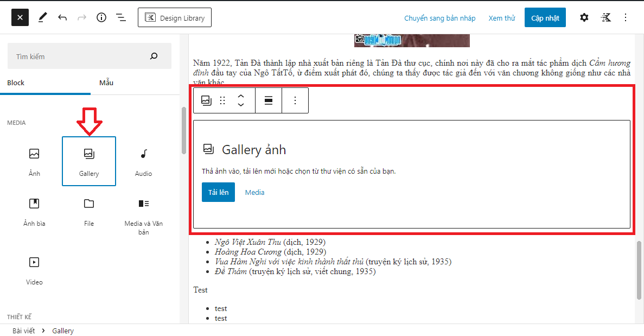This screenshot has height=336, width=644.
Task: Close the block inserter panel
Action: (20, 17)
